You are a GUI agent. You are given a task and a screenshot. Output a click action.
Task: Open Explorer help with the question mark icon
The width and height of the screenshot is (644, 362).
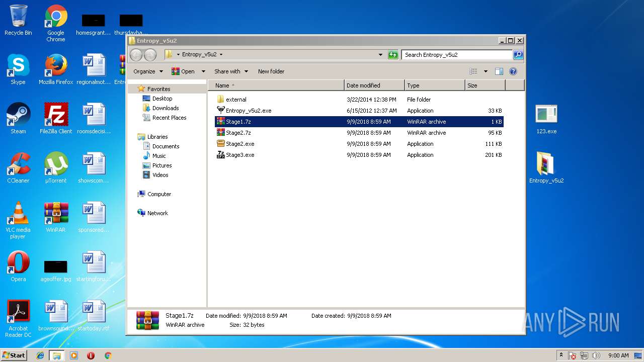(x=513, y=71)
